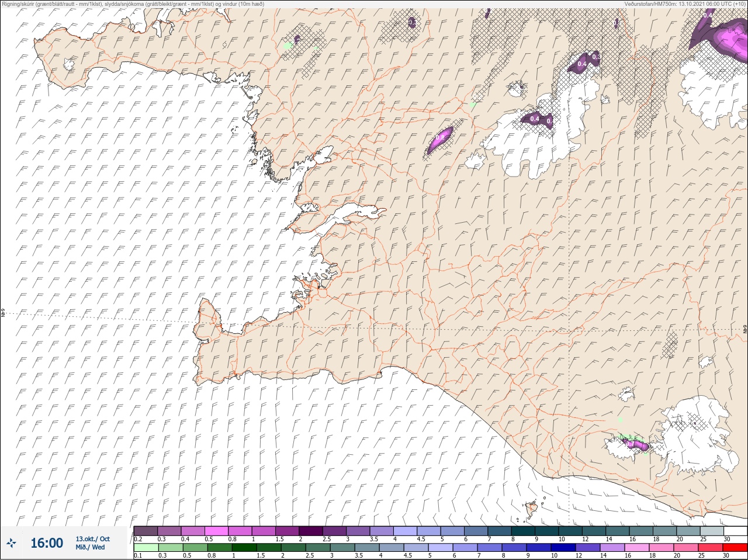The height and width of the screenshot is (560, 748).
Task: Select the pale green lower swatch above 0.1
Action: click(146, 548)
